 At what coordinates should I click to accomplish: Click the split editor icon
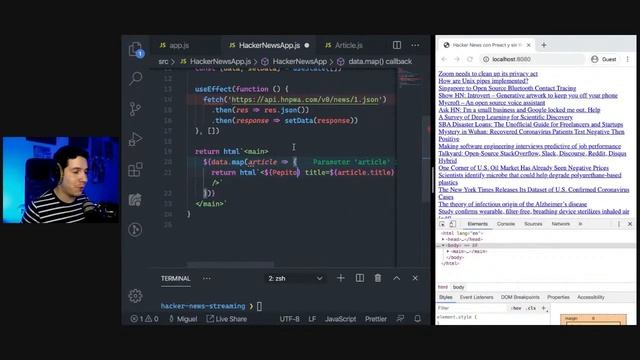397,45
